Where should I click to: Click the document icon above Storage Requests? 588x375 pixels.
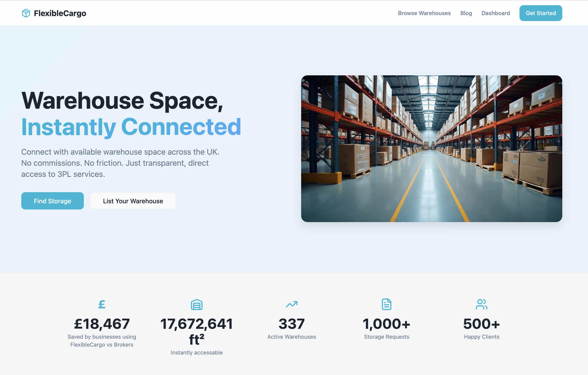point(386,304)
